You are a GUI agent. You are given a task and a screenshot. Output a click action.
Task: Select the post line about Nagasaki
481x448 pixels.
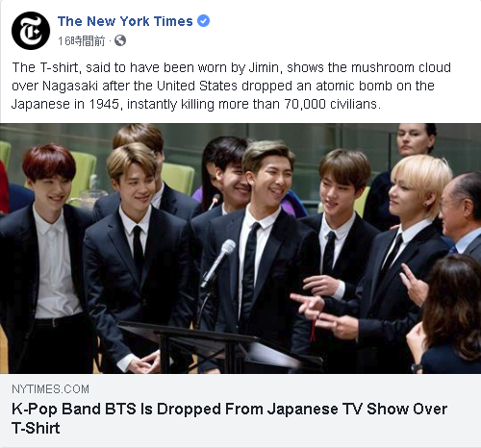223,86
